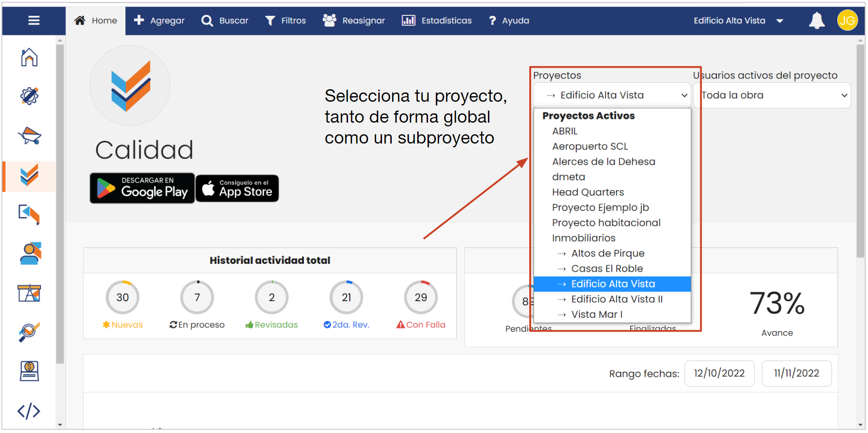868x433 pixels.
Task: Open the blueprint drafting sidebar icon
Action: [29, 293]
